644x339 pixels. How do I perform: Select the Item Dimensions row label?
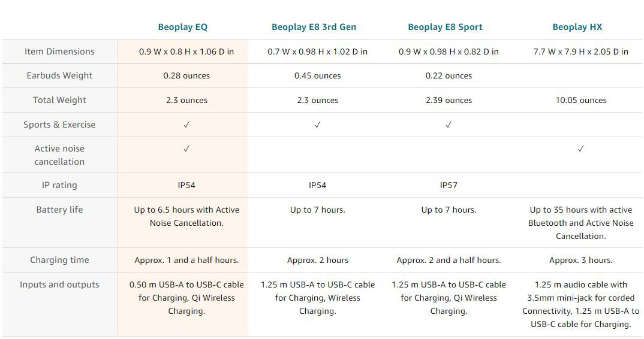(59, 52)
